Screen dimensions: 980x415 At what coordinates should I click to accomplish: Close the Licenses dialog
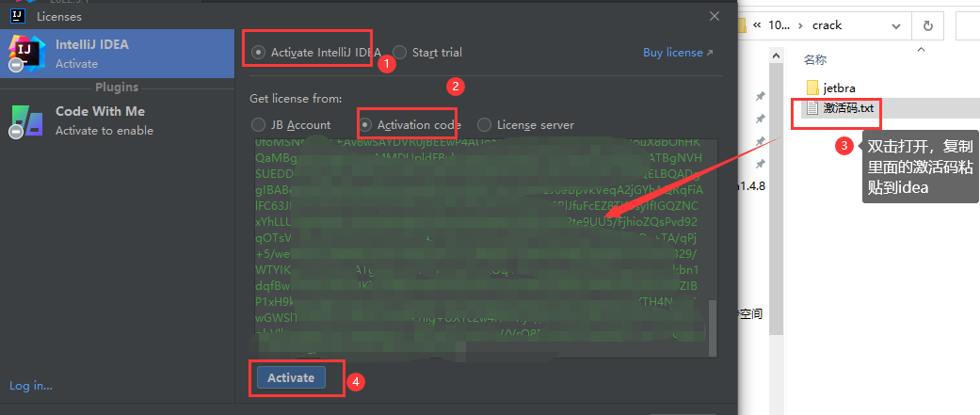coord(715,16)
